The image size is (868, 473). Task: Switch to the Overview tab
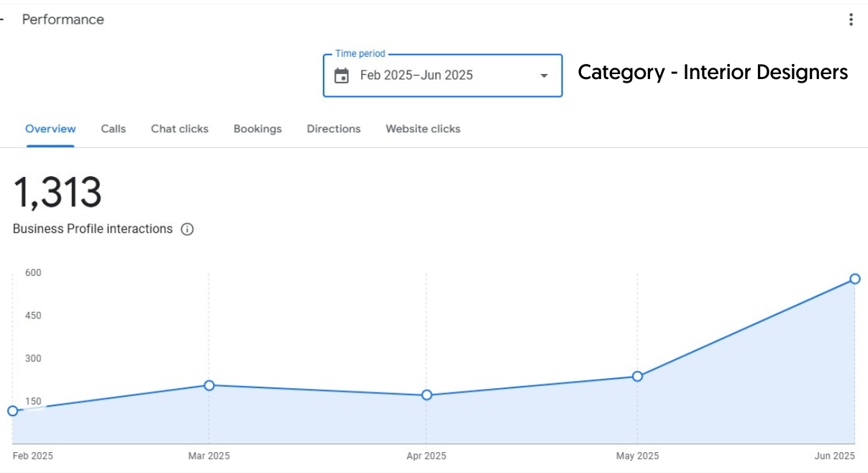click(x=50, y=129)
